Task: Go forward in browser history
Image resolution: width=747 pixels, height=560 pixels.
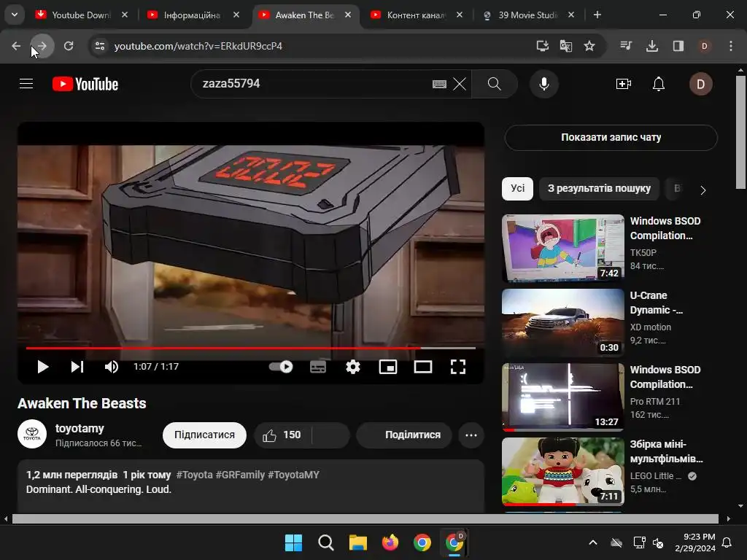Action: click(x=42, y=46)
